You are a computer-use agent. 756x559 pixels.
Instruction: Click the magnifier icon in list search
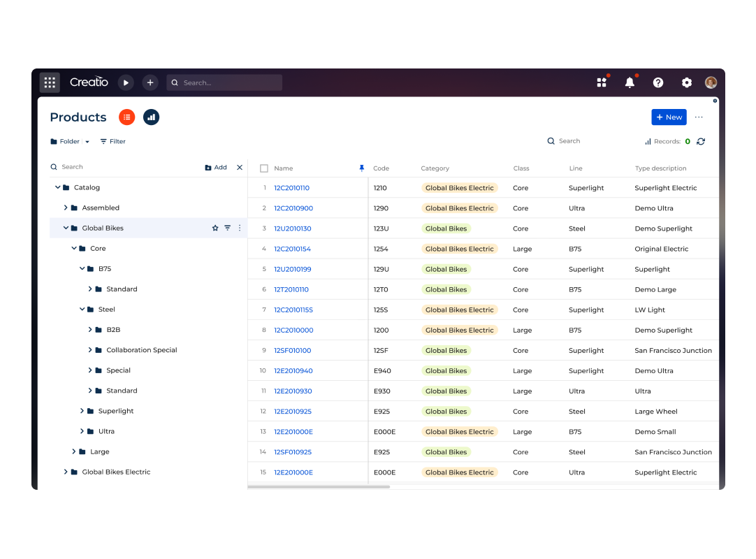[551, 141]
